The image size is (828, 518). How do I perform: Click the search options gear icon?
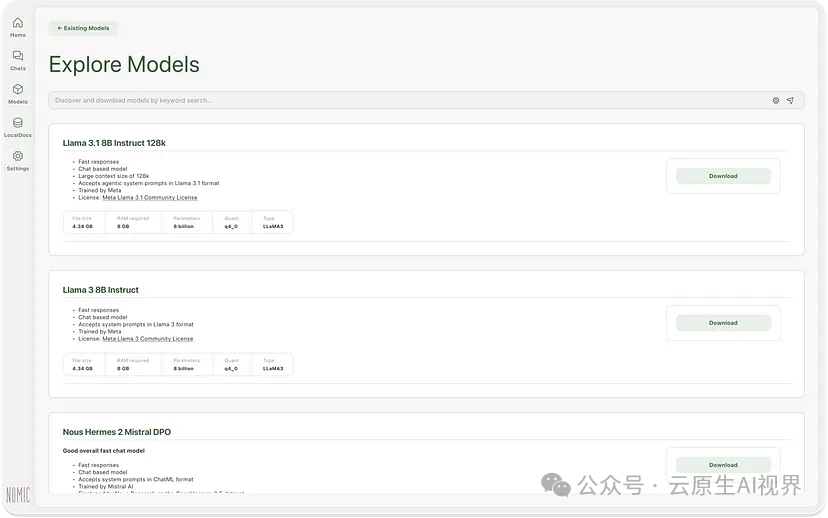click(776, 100)
